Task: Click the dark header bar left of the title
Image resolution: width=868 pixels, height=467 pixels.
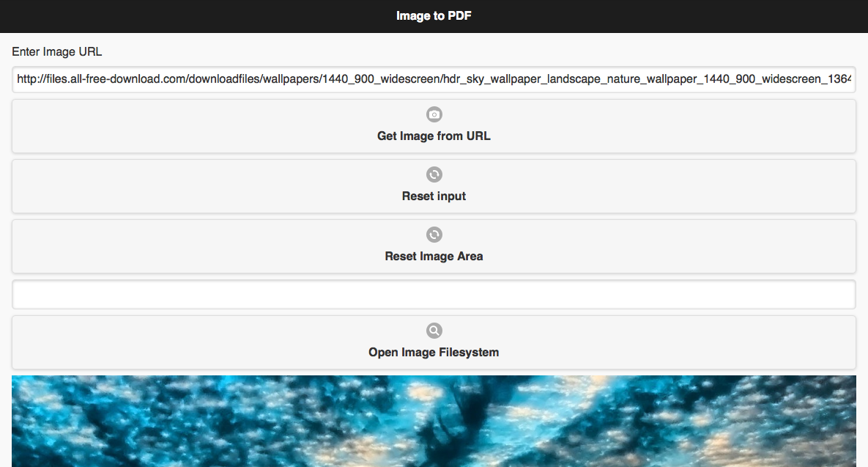Action: point(194,16)
